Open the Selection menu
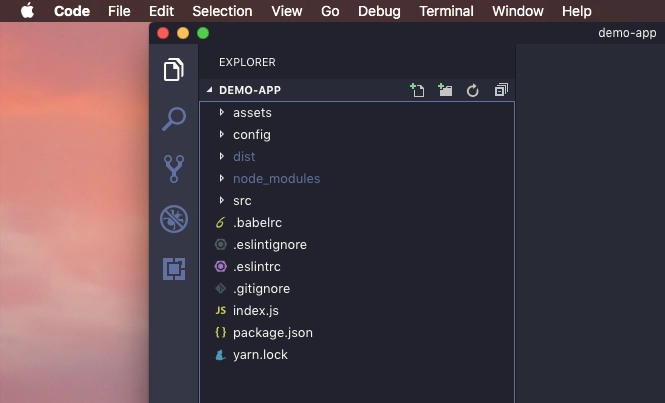This screenshot has height=403, width=665. pyautogui.click(x=222, y=11)
